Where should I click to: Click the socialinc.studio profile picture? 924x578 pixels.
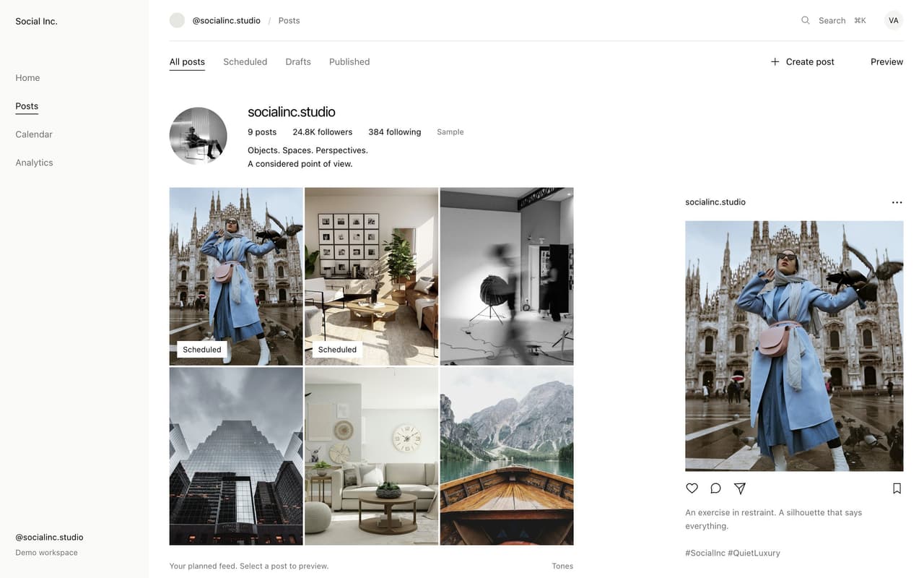click(198, 136)
